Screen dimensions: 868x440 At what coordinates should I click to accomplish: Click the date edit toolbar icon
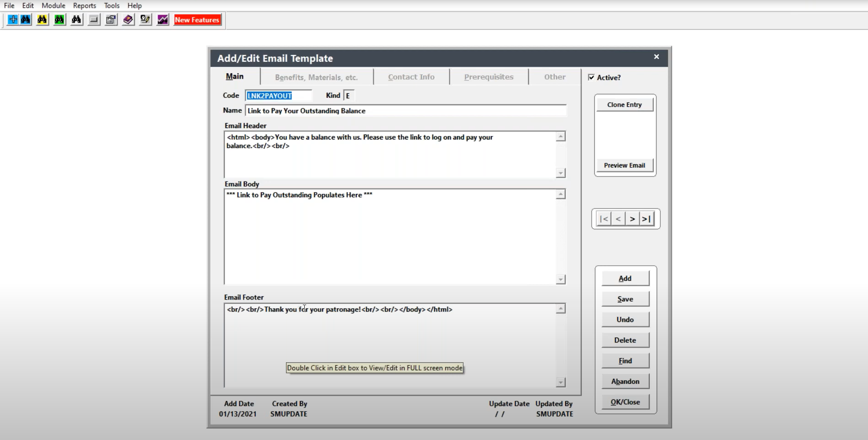point(145,20)
